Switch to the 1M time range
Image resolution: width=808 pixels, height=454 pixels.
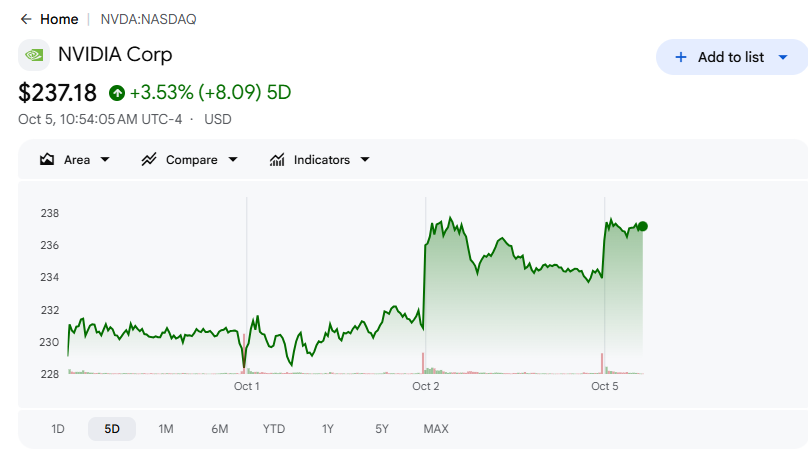click(x=166, y=429)
